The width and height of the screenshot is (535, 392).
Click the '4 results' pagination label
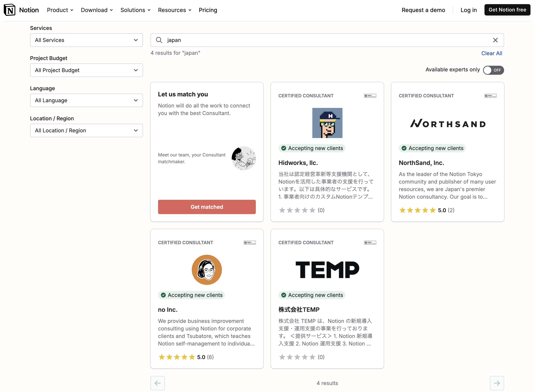[327, 383]
